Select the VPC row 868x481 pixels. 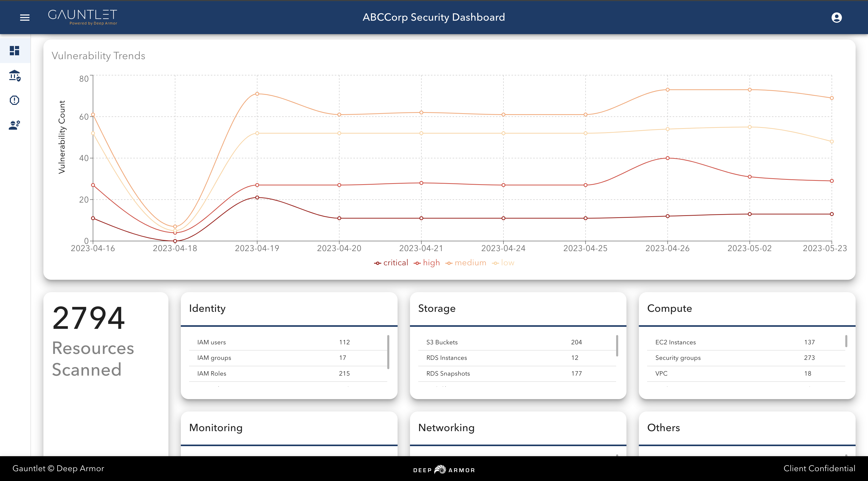tap(746, 374)
